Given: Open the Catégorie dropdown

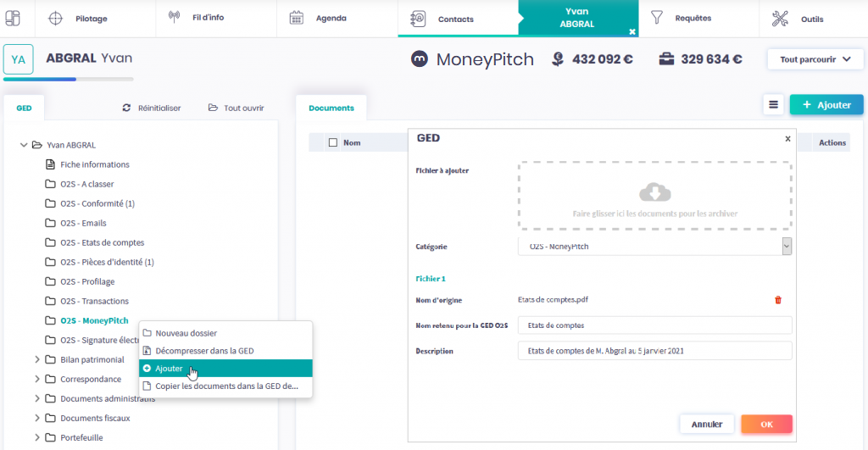Looking at the screenshot, I should point(786,246).
